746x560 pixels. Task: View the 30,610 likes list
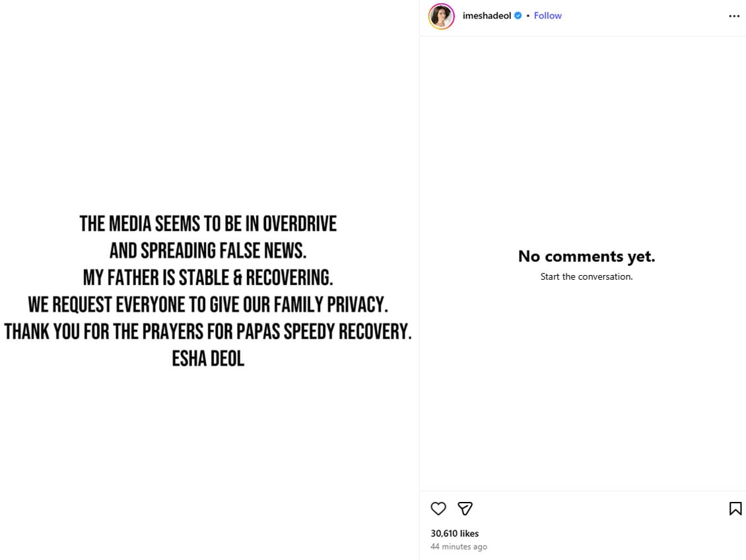point(455,534)
